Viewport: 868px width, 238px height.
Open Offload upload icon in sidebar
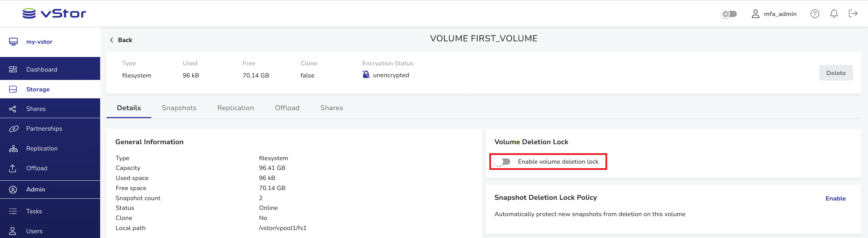(x=13, y=168)
